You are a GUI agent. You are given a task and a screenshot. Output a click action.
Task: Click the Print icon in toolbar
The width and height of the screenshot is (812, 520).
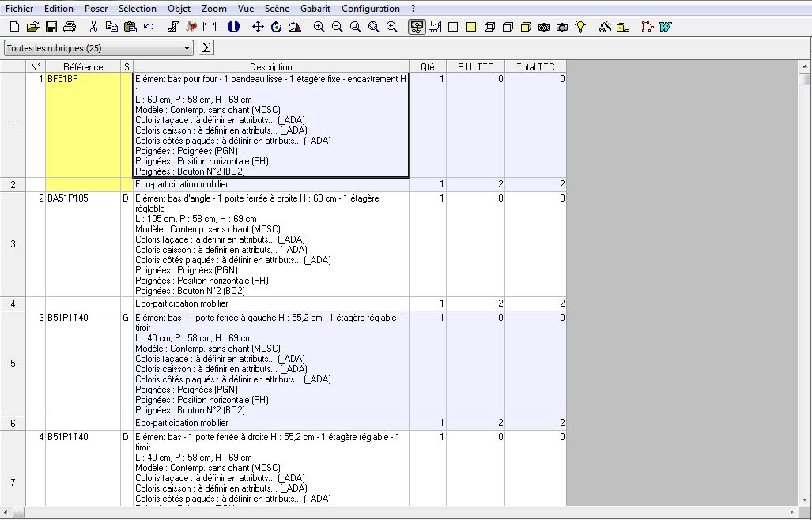(x=69, y=27)
